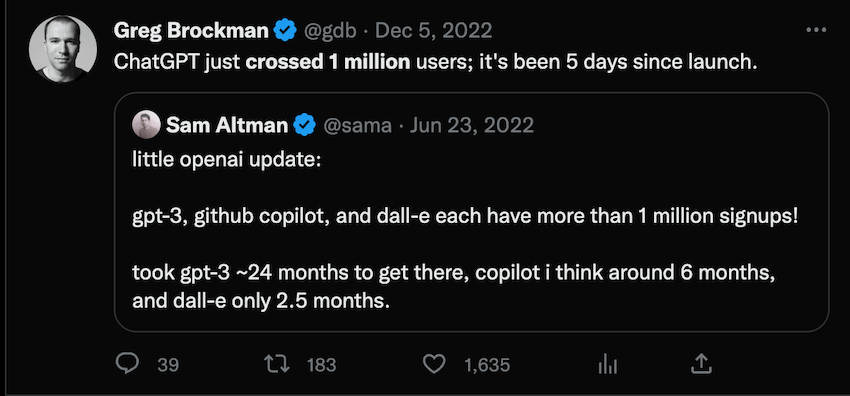850x396 pixels.
Task: Like the tweet with heart icon
Action: pos(434,365)
